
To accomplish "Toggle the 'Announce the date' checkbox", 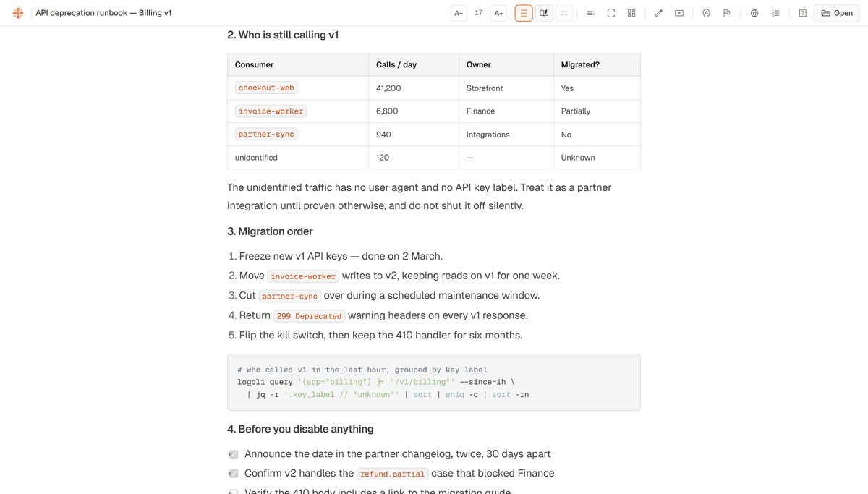I will 233,454.
